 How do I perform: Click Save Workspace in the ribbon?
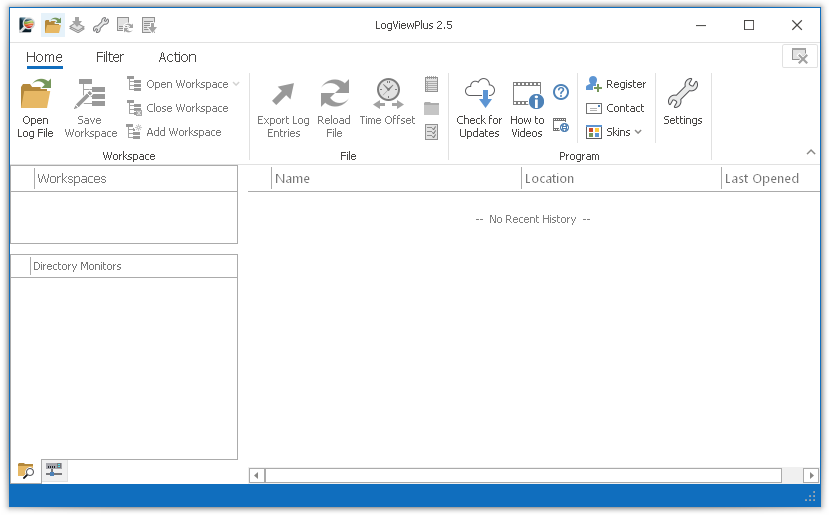[x=90, y=110]
